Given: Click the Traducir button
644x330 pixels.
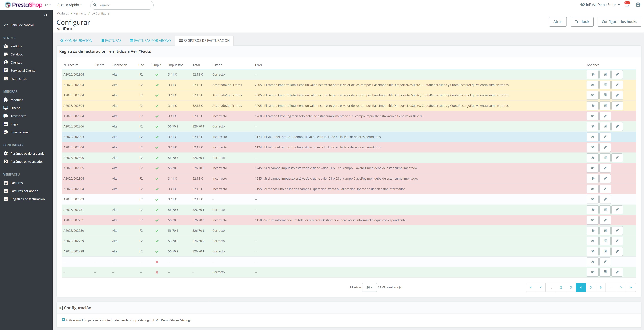Looking at the screenshot, I should point(582,22).
